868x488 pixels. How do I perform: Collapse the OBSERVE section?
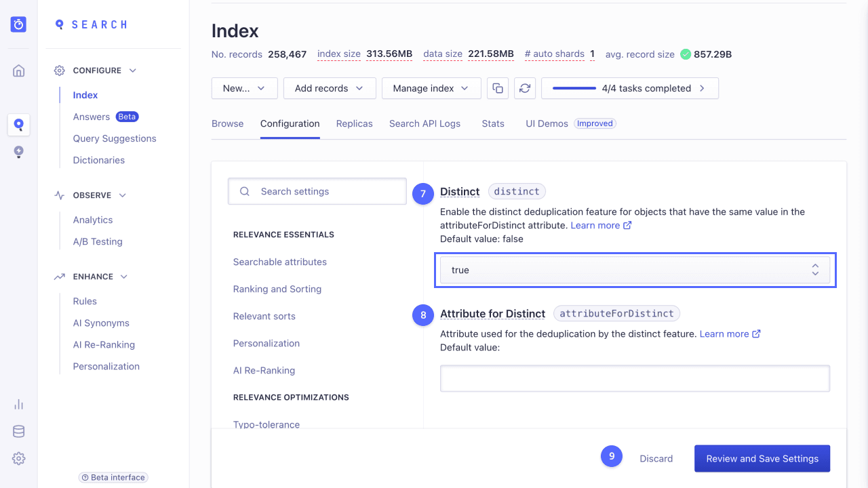[91, 195]
